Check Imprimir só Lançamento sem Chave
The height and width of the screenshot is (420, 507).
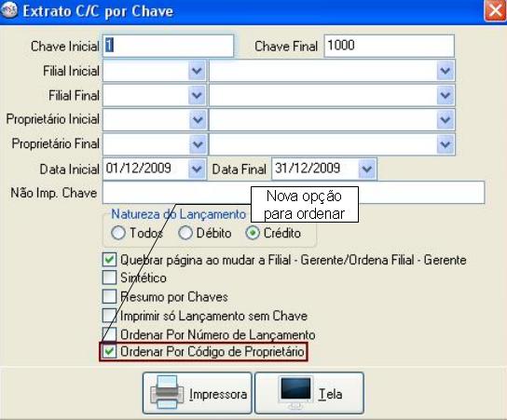click(109, 316)
